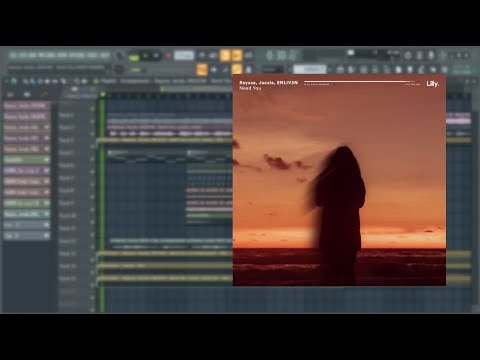Select the green playlist Playback tool
The height and width of the screenshot is (360, 480).
coord(96,81)
